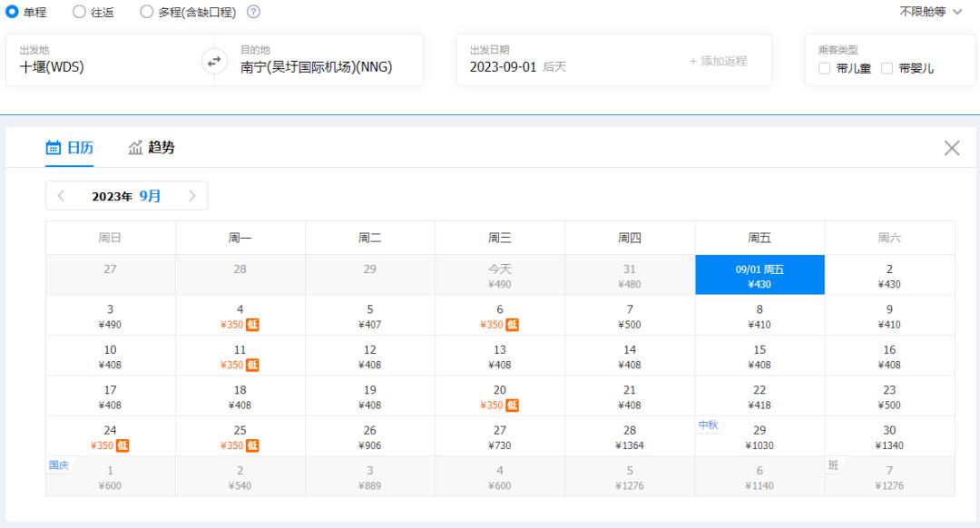Select the 单程 one-way radio button
The width and height of the screenshot is (980, 528).
tap(13, 12)
